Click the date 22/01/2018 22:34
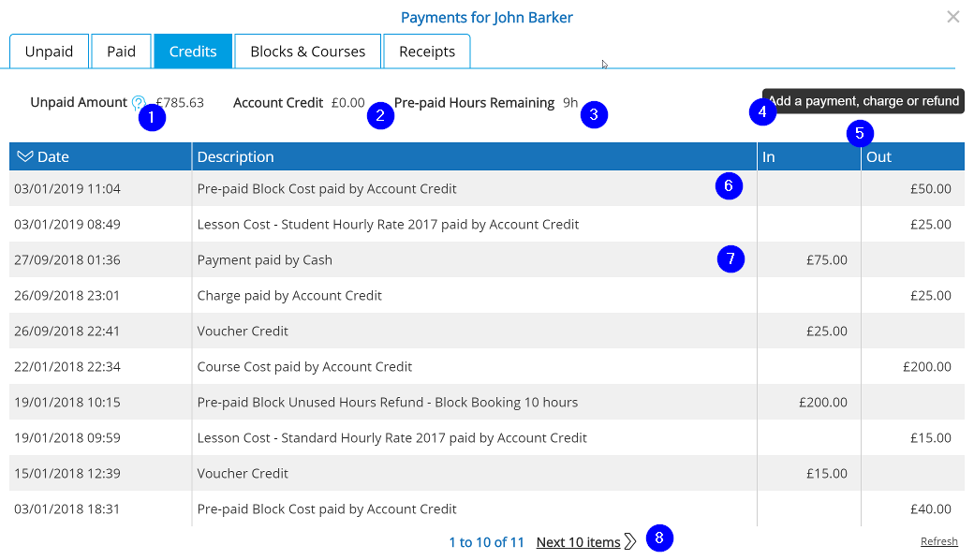This screenshot has height=560, width=974. coord(67,366)
